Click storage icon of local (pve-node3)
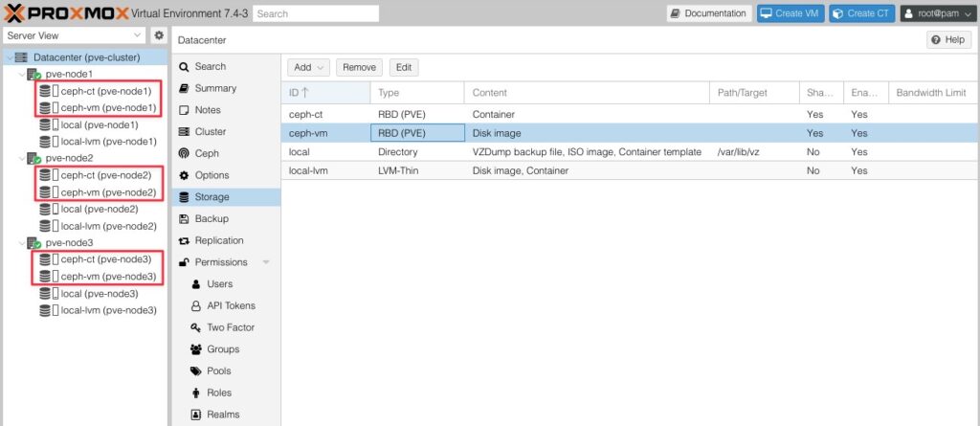The height and width of the screenshot is (426, 980). tap(45, 293)
